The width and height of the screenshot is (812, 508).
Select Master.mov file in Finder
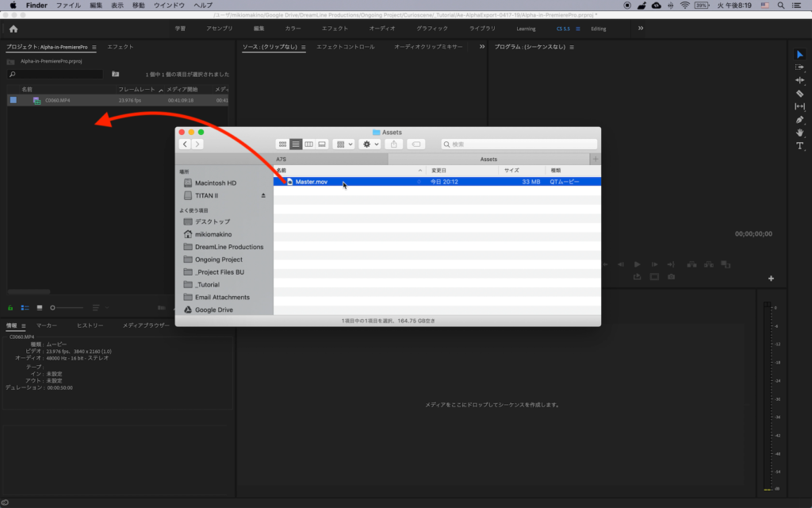(x=437, y=182)
